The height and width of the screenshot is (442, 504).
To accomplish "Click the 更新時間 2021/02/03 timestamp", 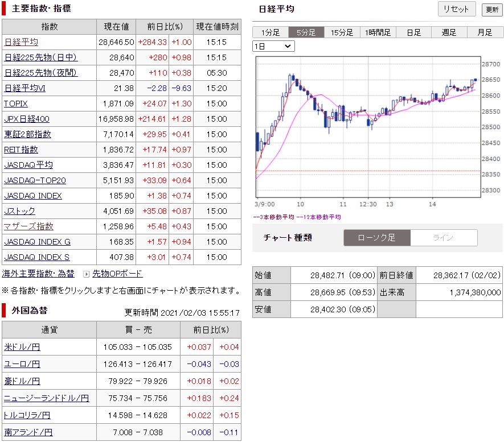I will pos(182,313).
